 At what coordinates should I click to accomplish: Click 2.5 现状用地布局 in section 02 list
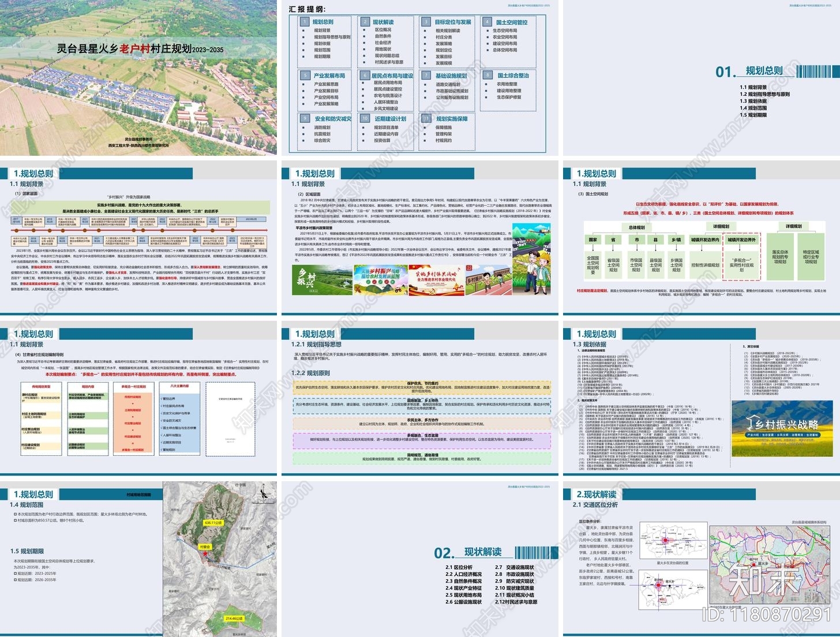tap(463, 595)
